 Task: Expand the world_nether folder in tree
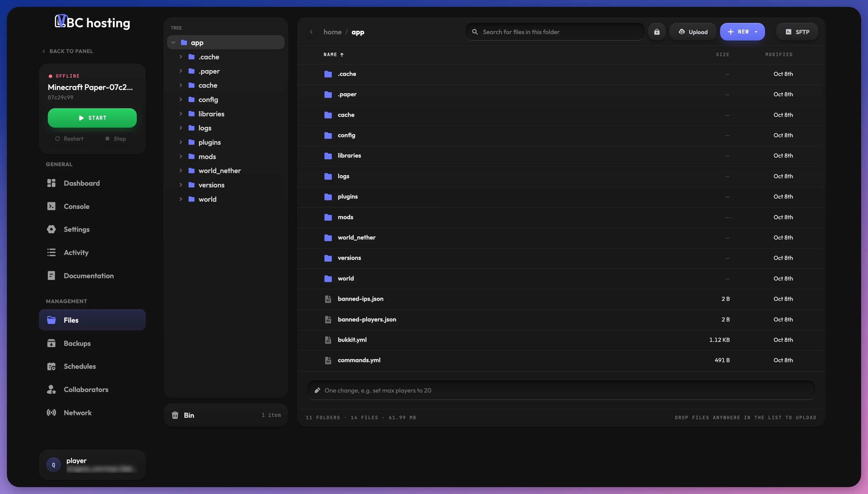click(x=181, y=171)
